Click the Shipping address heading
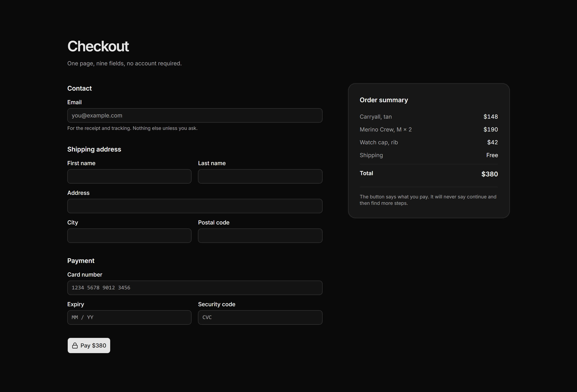 coord(94,149)
